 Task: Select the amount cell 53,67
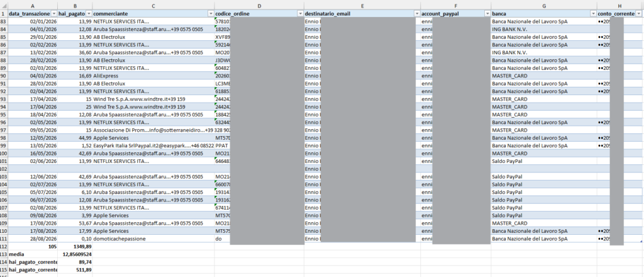tap(75, 223)
